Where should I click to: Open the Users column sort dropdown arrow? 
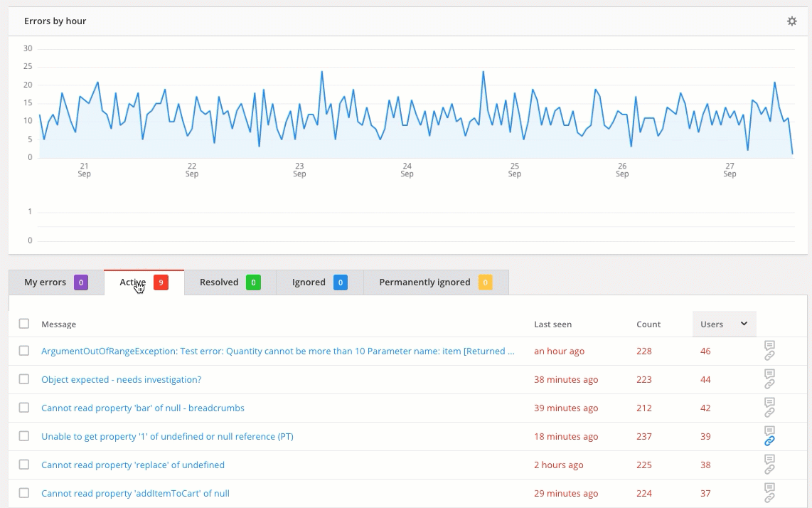point(744,324)
